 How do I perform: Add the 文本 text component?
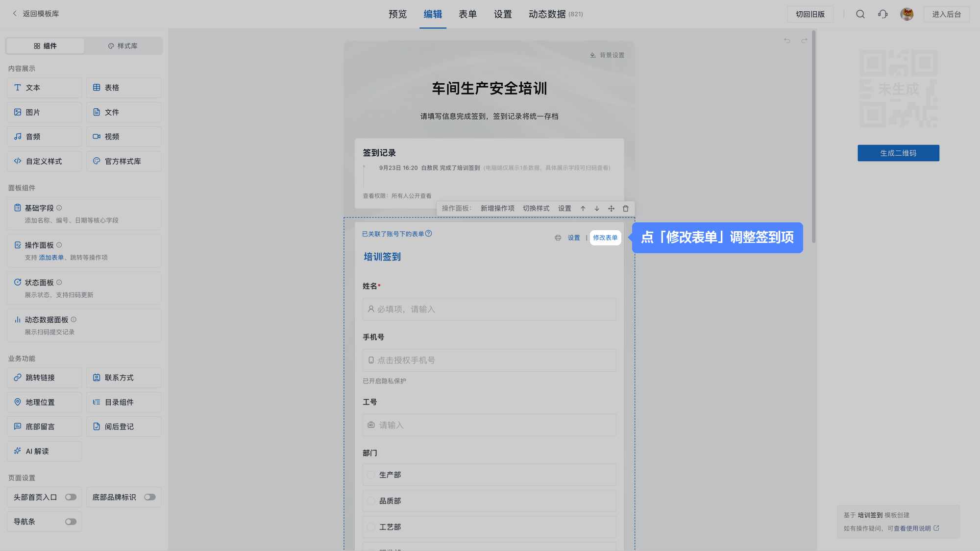point(45,88)
